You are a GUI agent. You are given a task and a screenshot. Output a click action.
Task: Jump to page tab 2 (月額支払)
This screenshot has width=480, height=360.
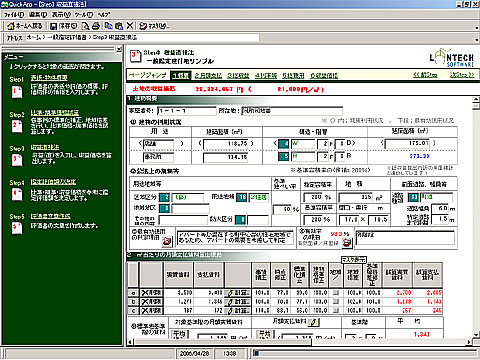(x=208, y=76)
